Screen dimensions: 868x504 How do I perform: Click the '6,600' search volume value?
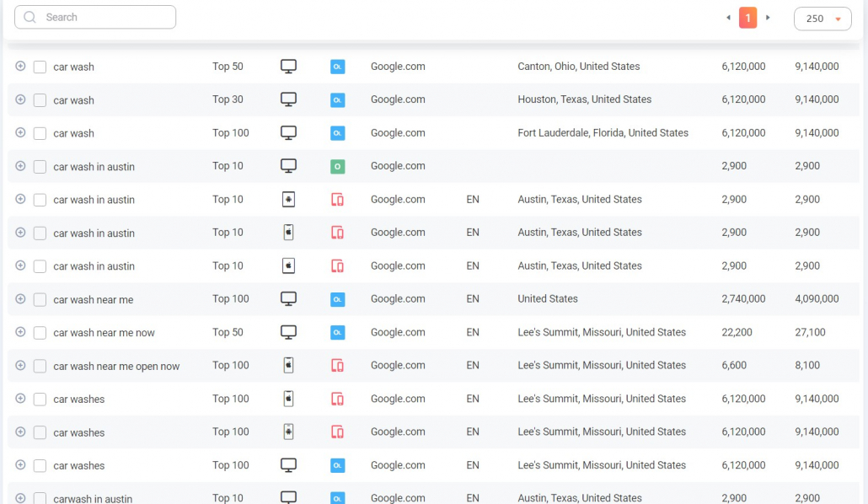(734, 366)
